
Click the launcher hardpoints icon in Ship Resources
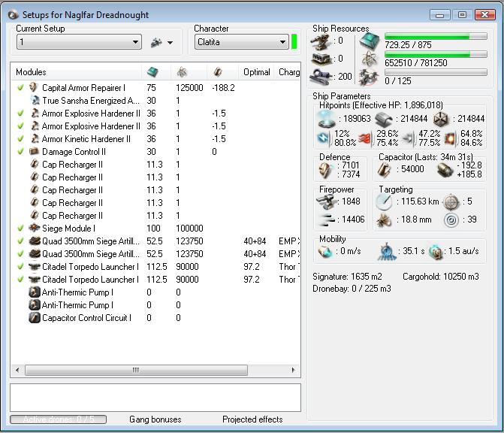coord(321,59)
